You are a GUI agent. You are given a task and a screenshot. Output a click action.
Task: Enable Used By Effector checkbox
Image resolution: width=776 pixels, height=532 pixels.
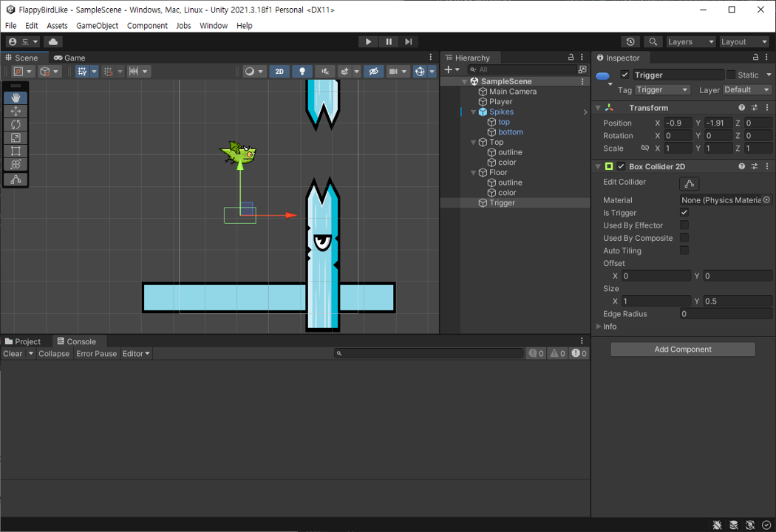[x=684, y=225]
